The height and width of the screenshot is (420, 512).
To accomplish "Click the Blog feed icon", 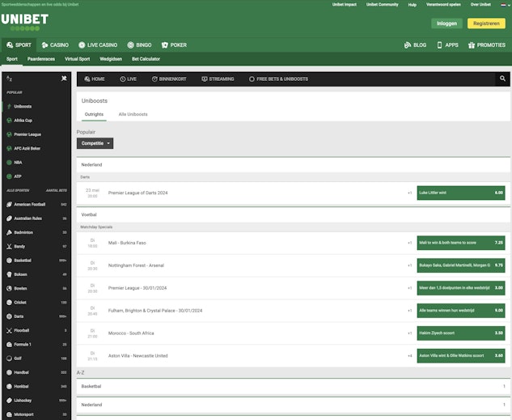I will [407, 45].
